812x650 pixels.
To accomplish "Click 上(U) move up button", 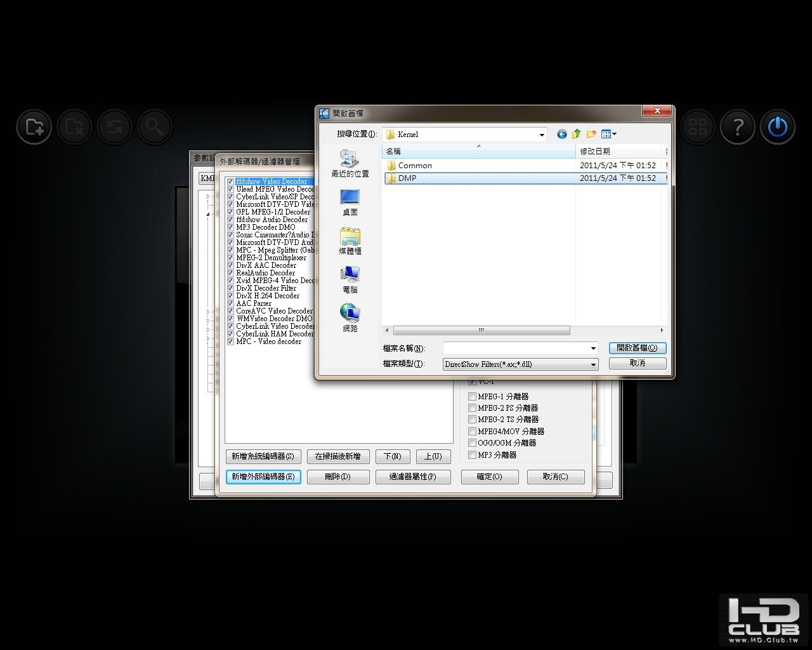I will 433,456.
